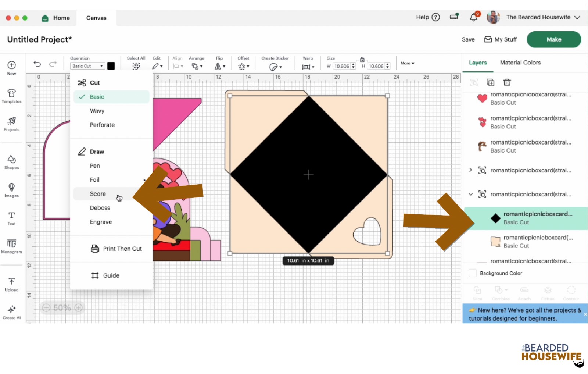The width and height of the screenshot is (588, 374).
Task: Delete selected layer with trash icon
Action: (507, 82)
